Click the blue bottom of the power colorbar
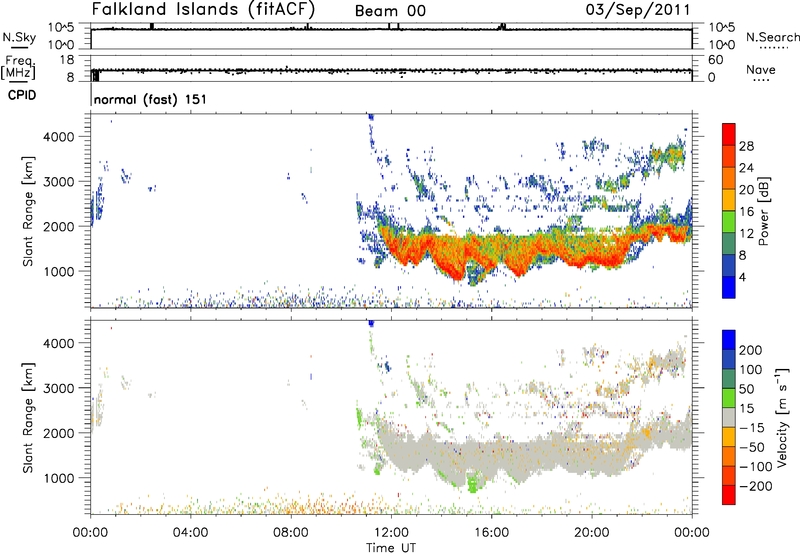The width and height of the screenshot is (800, 554). [x=729, y=287]
